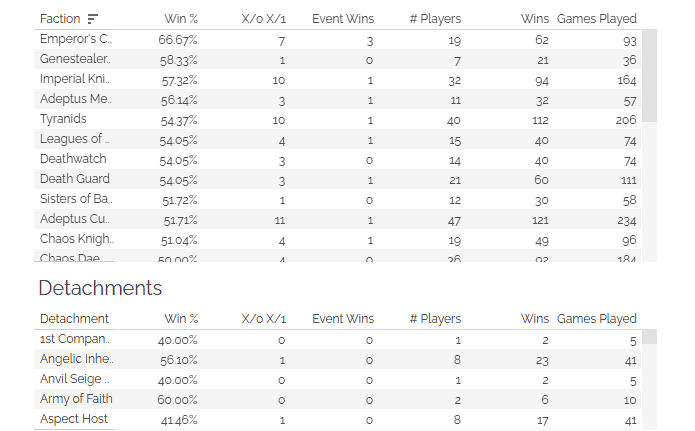Screen dimensions: 695x431
Task: Select the Aspect Host detachment
Action: [x=74, y=419]
